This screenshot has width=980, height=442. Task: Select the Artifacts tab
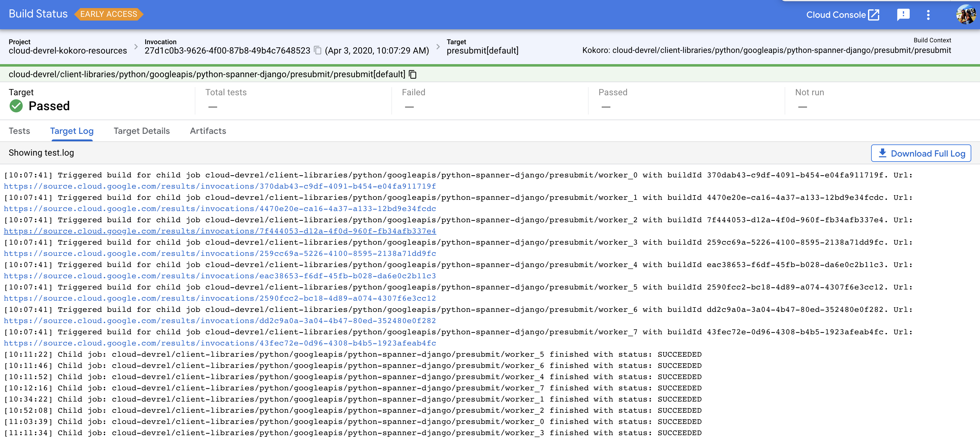coord(208,131)
